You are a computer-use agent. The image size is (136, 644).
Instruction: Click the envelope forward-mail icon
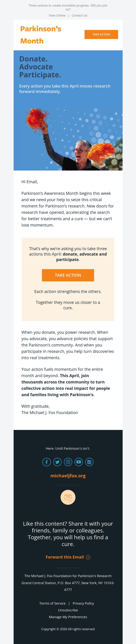[x=68, y=497]
